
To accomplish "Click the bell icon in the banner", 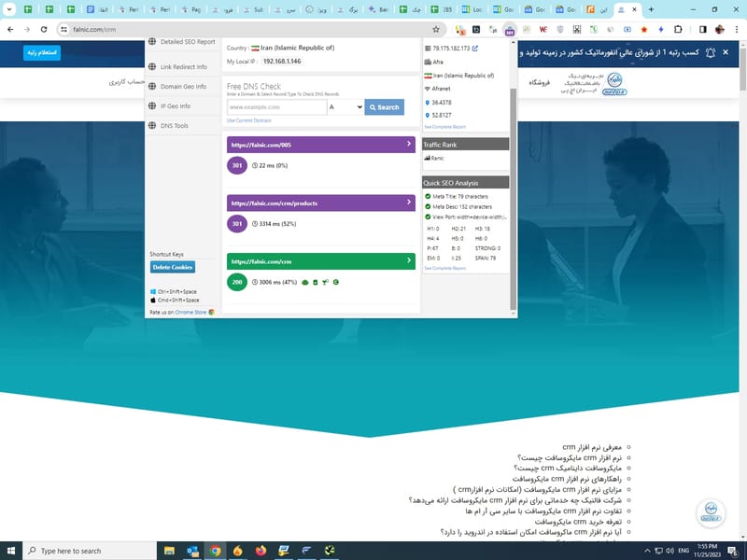I will tap(711, 52).
